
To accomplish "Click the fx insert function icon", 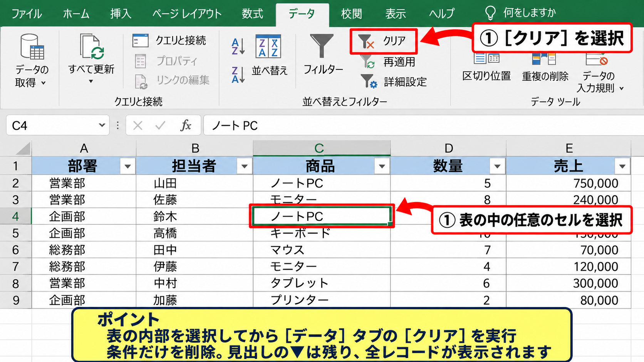I will pyautogui.click(x=186, y=125).
